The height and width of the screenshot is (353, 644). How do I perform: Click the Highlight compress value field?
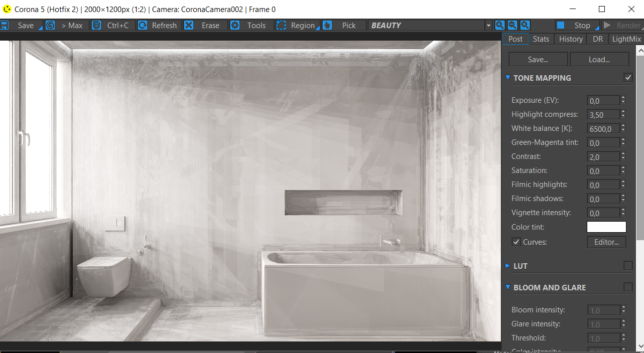603,115
